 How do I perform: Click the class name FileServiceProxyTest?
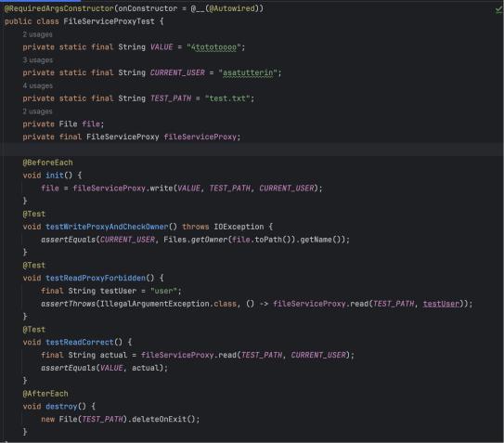tap(109, 21)
